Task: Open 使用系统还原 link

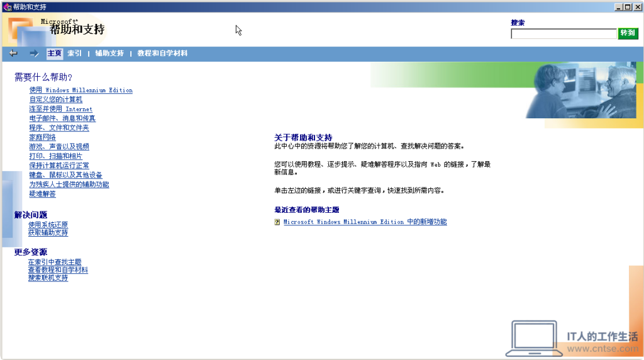Action: pyautogui.click(x=48, y=225)
